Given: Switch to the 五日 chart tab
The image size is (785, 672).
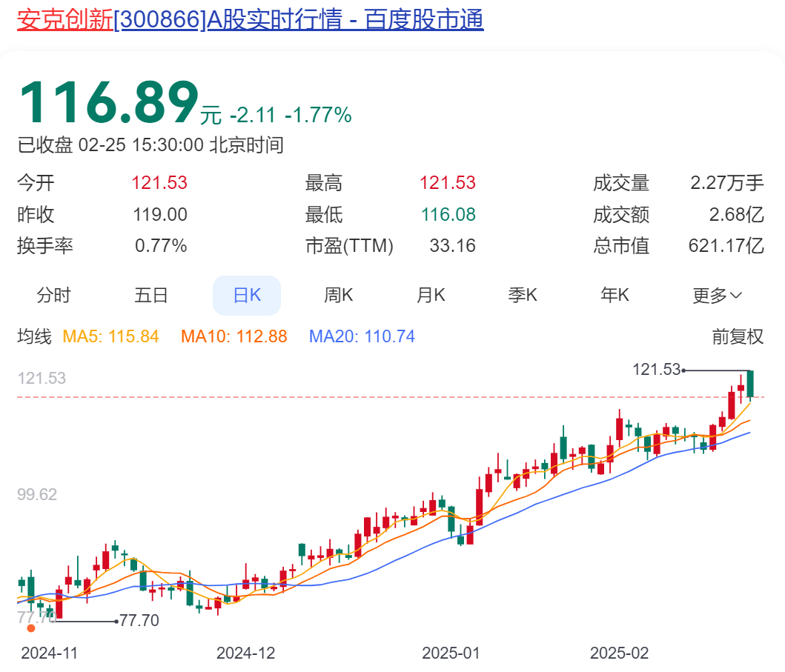Looking at the screenshot, I should point(151,296).
